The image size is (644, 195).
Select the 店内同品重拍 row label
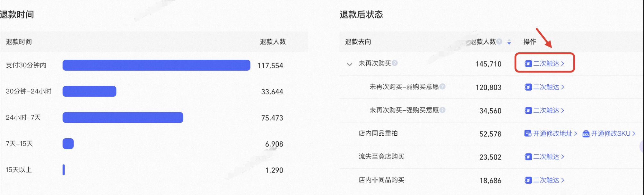378,133
